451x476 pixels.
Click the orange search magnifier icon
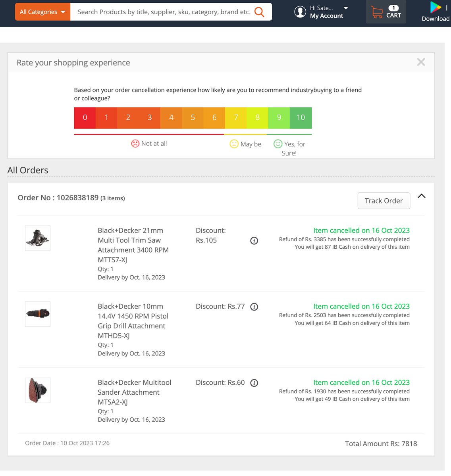[259, 12]
